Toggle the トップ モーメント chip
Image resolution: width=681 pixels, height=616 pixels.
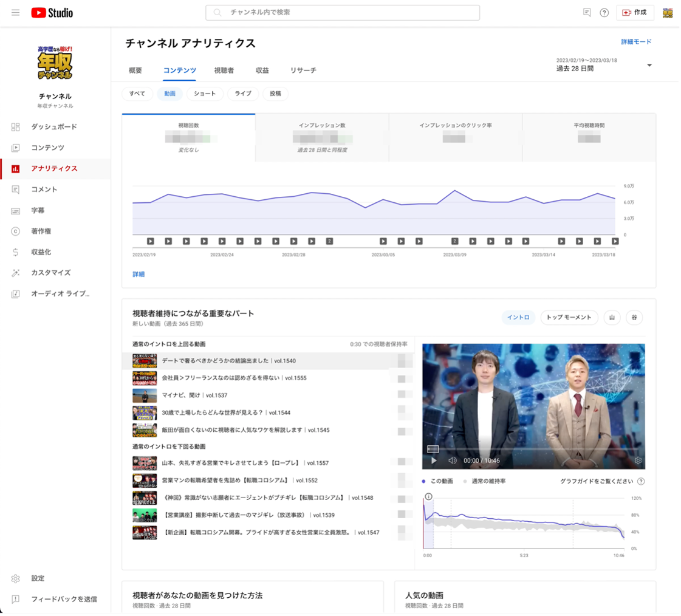pos(569,318)
